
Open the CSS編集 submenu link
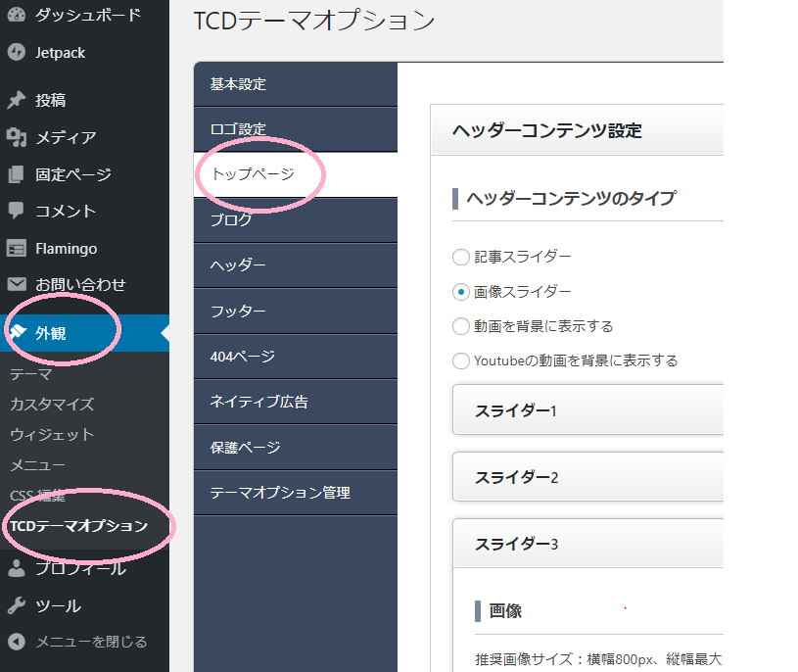coord(37,496)
